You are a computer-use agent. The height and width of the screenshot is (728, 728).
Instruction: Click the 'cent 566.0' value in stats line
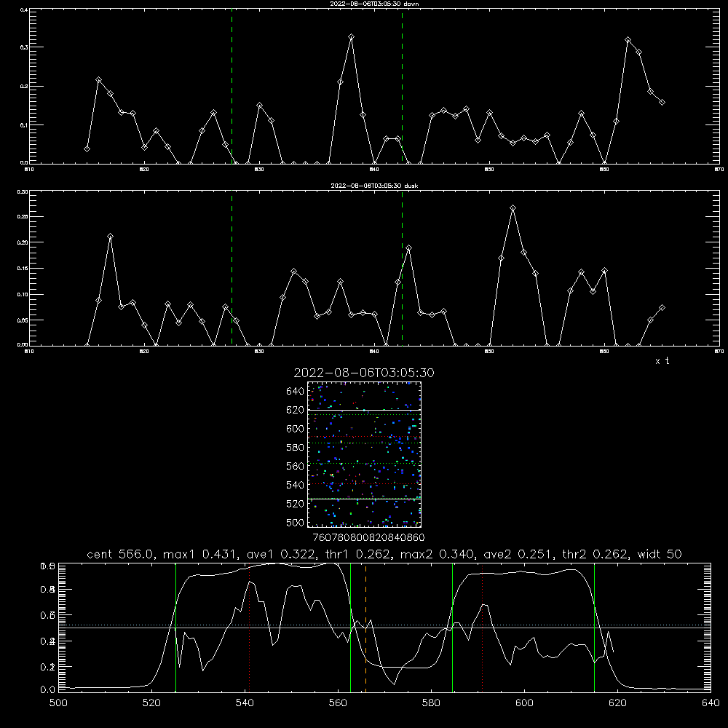pos(120,554)
